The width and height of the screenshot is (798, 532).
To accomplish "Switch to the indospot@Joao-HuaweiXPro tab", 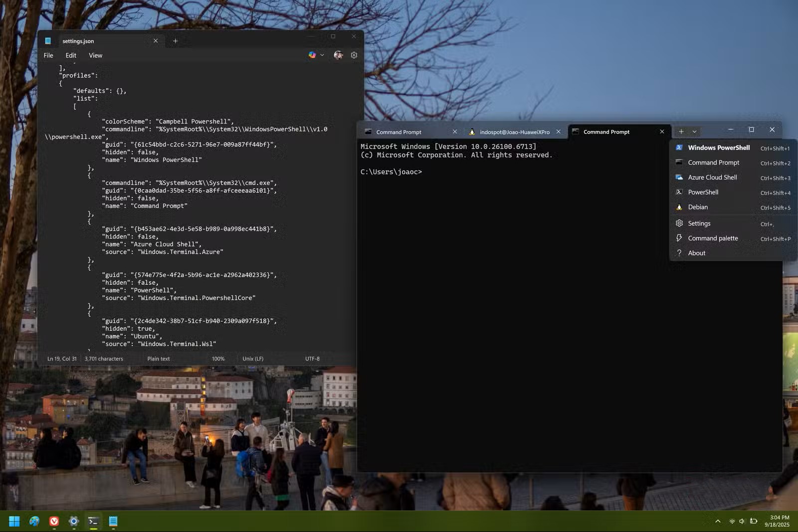I will tap(514, 132).
